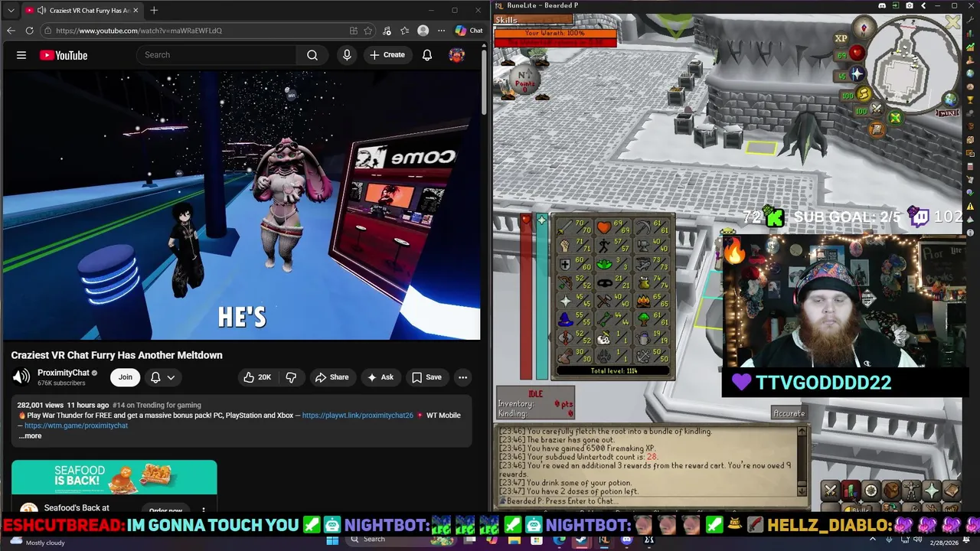Focus the YouTube search field
Screen dimensions: 980x551
pos(216,55)
